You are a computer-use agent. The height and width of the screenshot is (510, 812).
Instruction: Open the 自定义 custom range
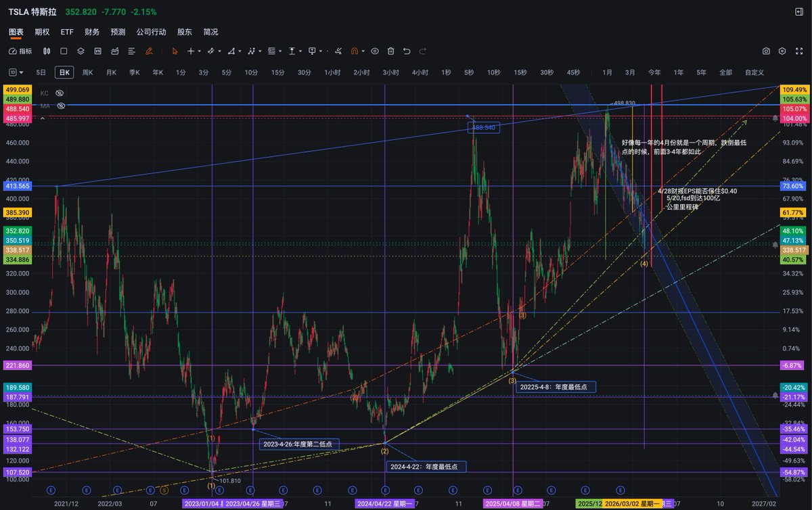(754, 72)
